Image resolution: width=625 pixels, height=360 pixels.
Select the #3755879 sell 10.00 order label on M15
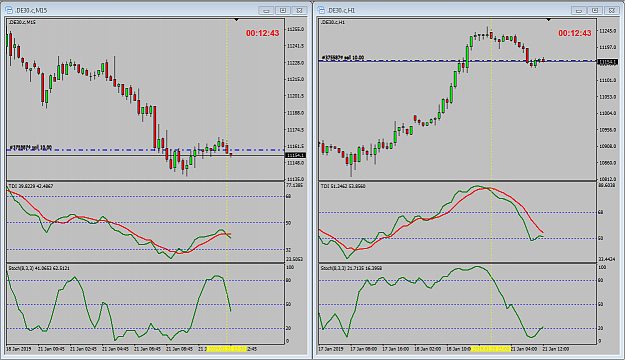coord(31,148)
